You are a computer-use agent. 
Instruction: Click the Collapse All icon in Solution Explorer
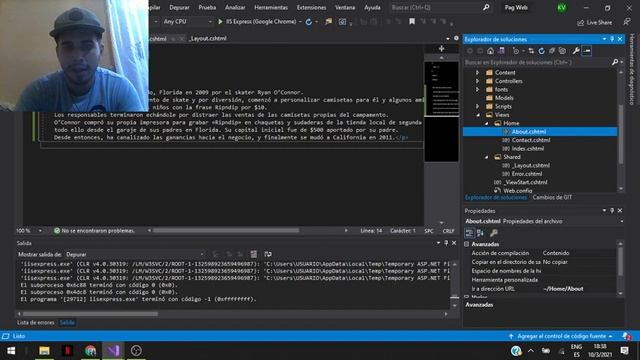coord(552,51)
